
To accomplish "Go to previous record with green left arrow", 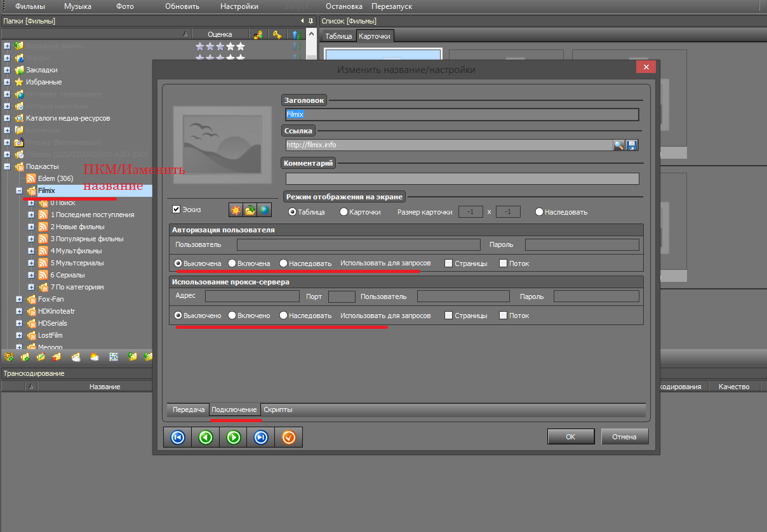I will point(205,437).
